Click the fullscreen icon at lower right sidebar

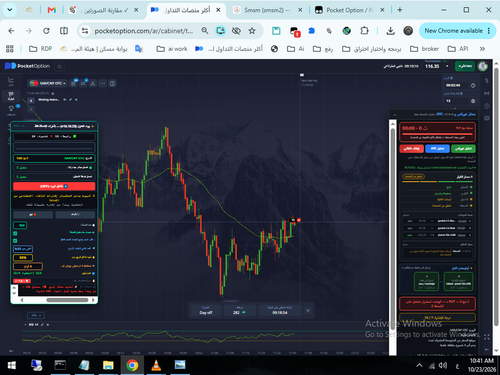tap(487, 337)
